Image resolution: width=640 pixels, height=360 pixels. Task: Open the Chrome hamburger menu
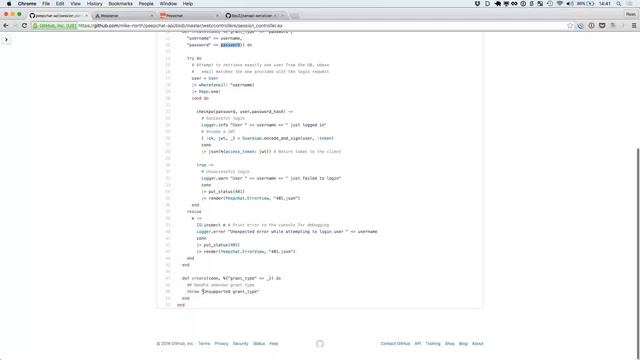point(634,26)
